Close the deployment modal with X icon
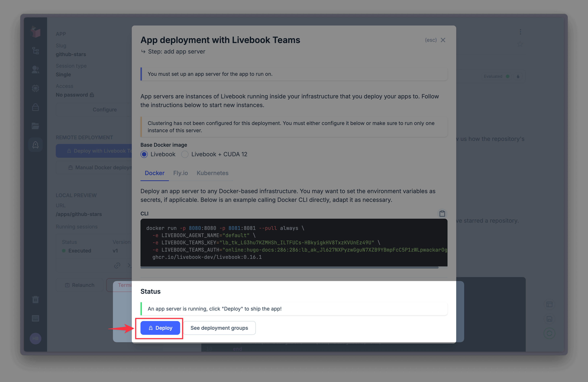 coord(443,40)
